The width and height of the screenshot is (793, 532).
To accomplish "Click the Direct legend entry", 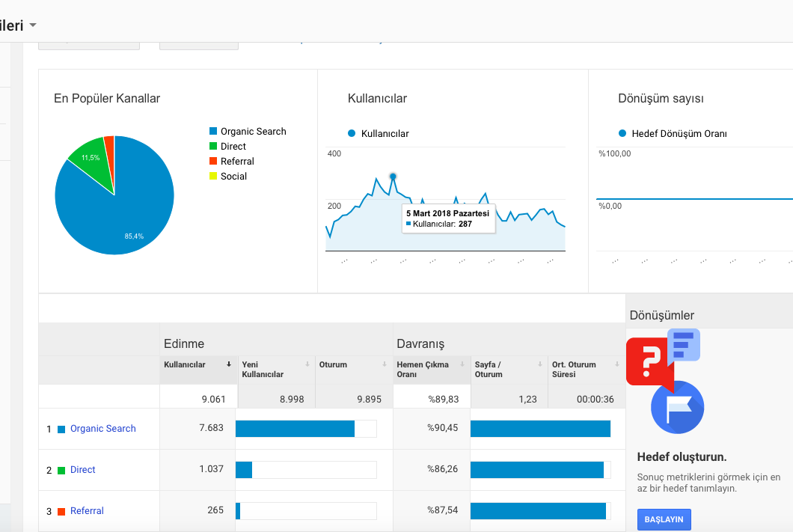I will point(227,146).
